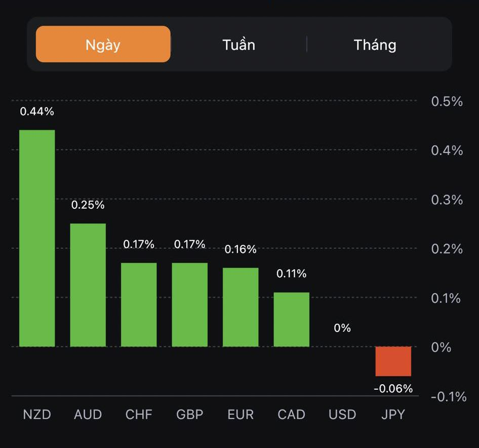Click the GBP currency label
The image size is (479, 448).
(190, 415)
